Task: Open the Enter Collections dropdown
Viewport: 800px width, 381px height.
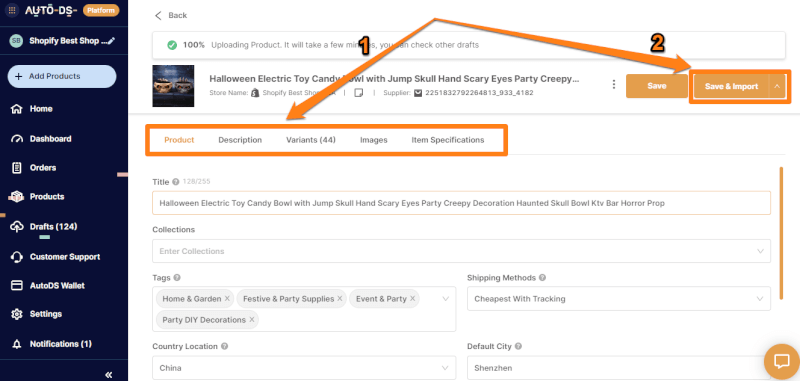Action: (461, 251)
